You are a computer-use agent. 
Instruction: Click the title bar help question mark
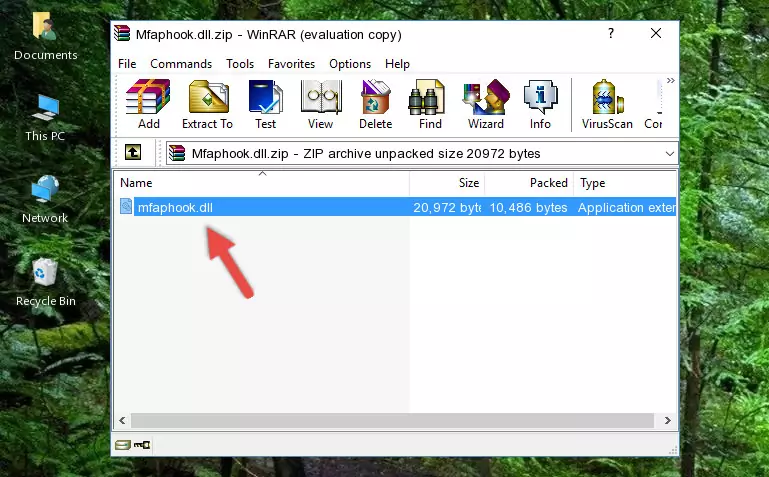pyautogui.click(x=611, y=33)
